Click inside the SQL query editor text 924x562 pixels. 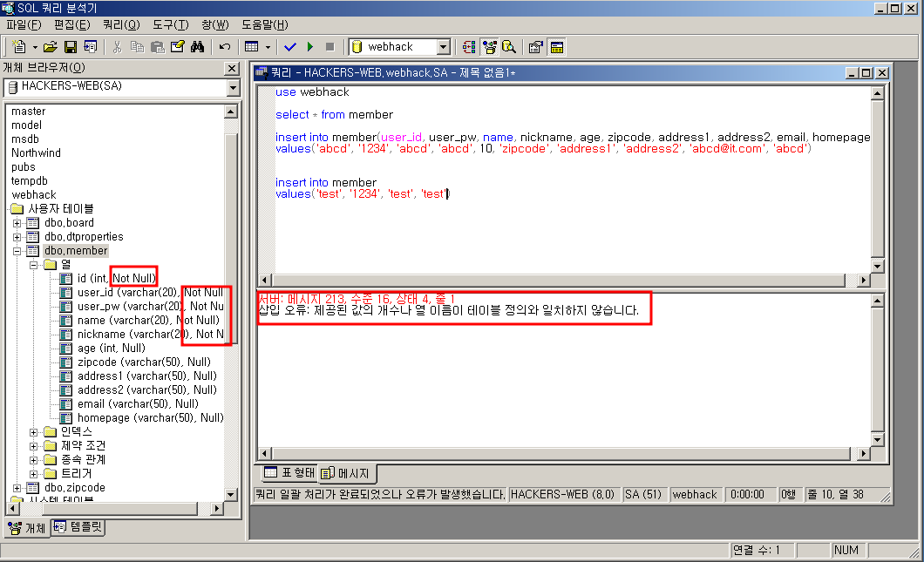tap(564, 179)
